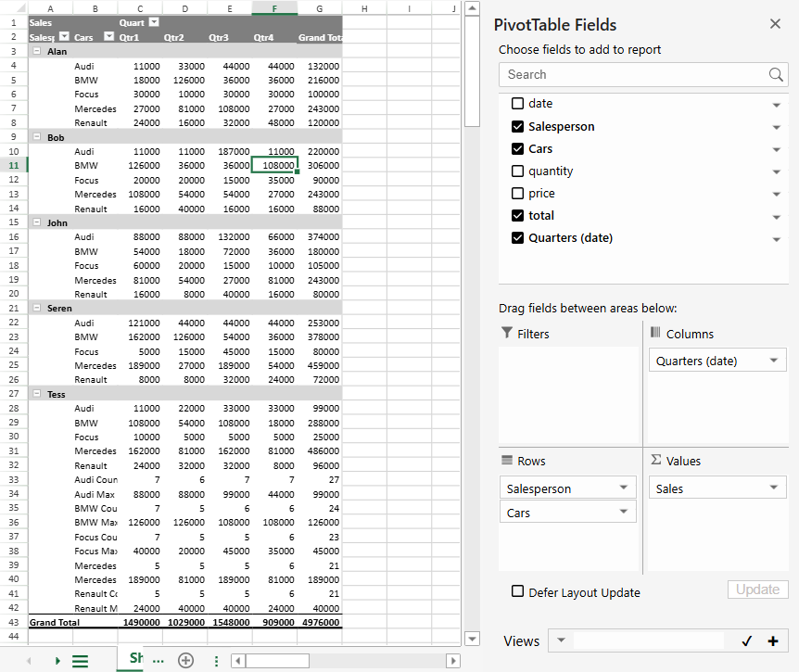799x672 pixels.
Task: Open the Views dropdown arrow
Action: 561,640
